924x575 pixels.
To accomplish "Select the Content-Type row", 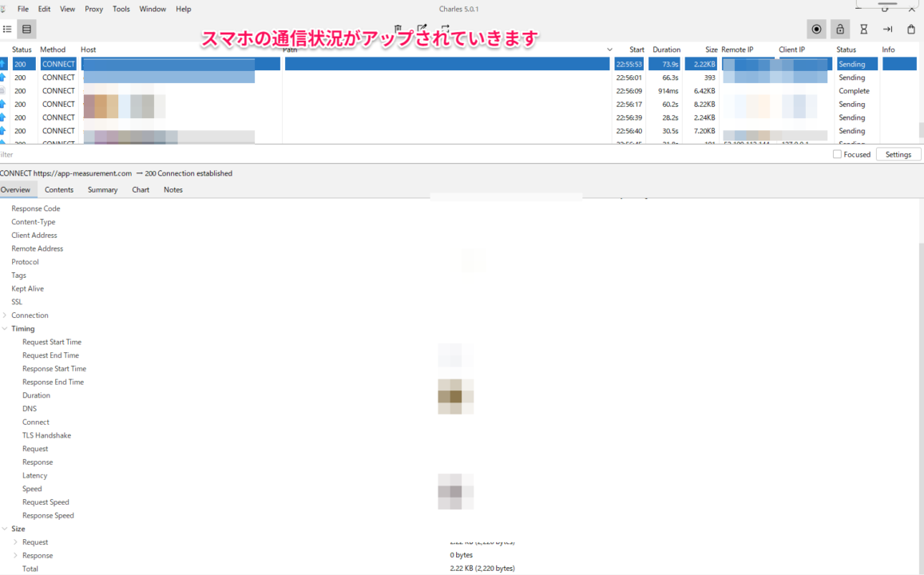I will [x=460, y=222].
